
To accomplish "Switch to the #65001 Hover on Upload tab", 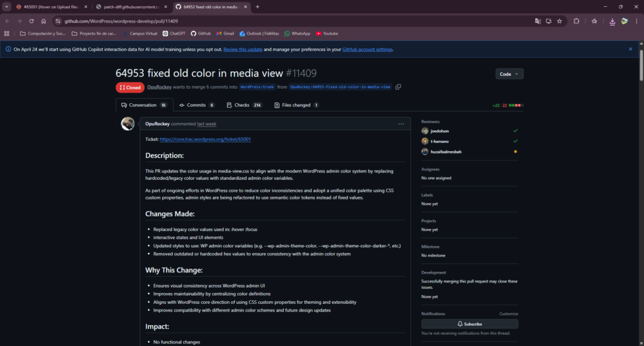I will click(51, 6).
